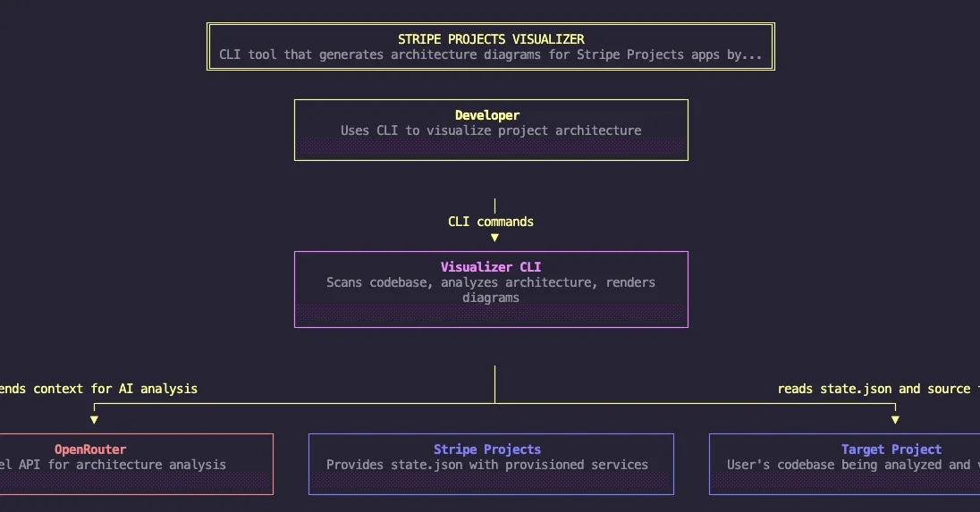Click 'API for architecture analysis' description text

(x=114, y=465)
